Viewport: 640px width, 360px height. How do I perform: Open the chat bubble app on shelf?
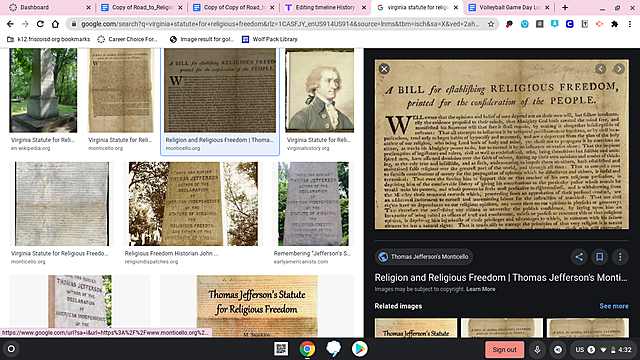coord(333,349)
